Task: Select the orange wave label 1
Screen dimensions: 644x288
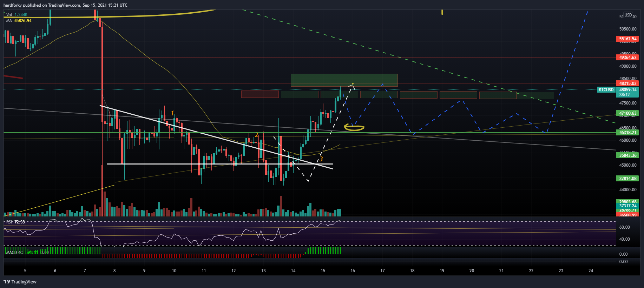Action: point(172,113)
